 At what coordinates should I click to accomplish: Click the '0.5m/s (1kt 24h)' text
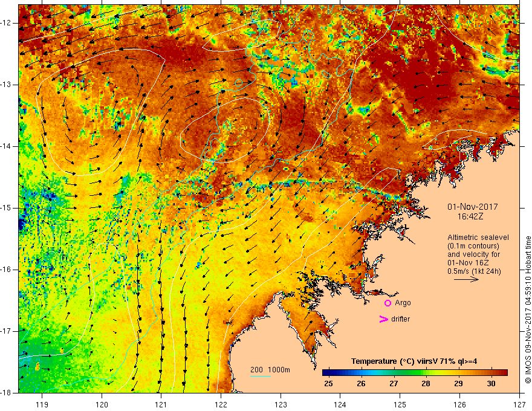coord(474,271)
